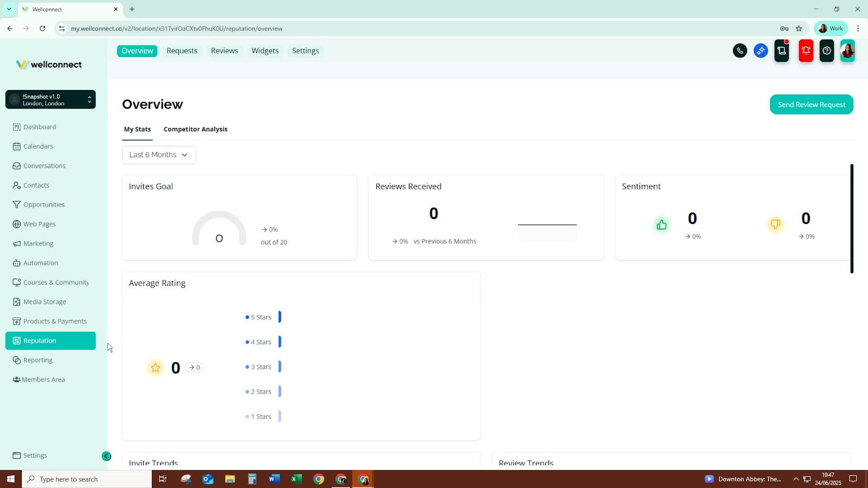Open the help question mark icon

[x=826, y=51]
